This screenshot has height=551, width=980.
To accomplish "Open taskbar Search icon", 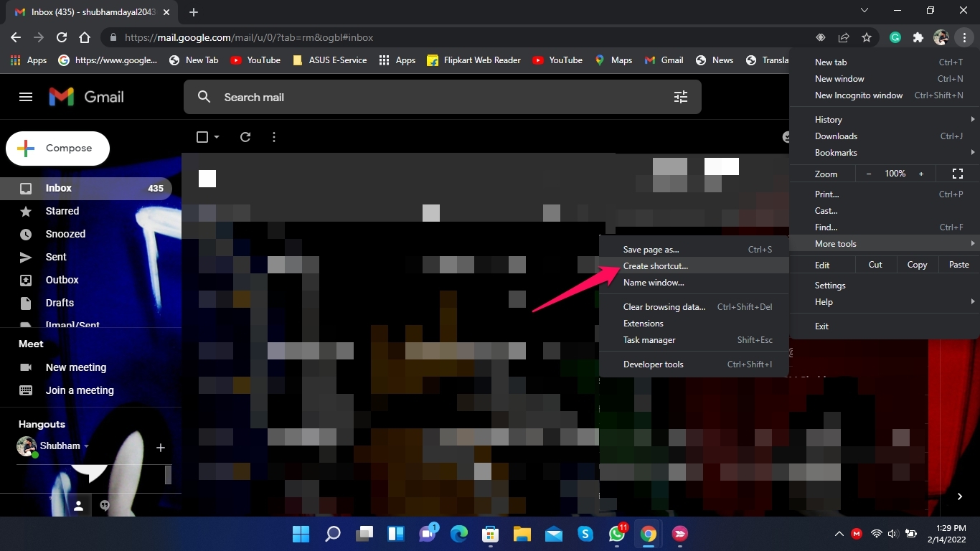I will pos(333,534).
